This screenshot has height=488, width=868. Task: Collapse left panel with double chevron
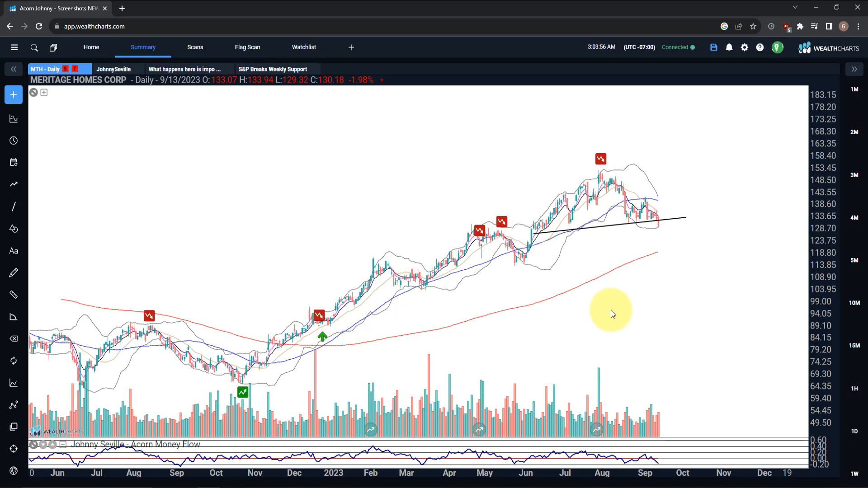pos(14,69)
